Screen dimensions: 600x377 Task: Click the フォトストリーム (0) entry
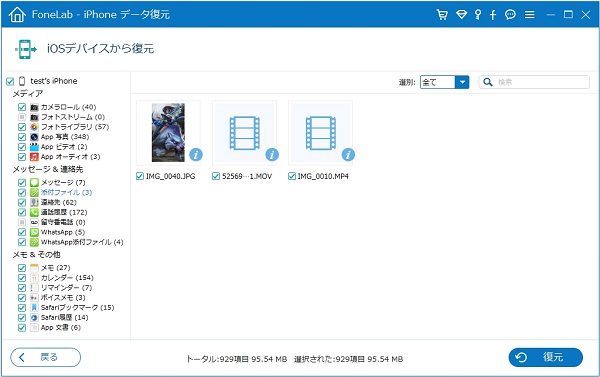pos(73,117)
